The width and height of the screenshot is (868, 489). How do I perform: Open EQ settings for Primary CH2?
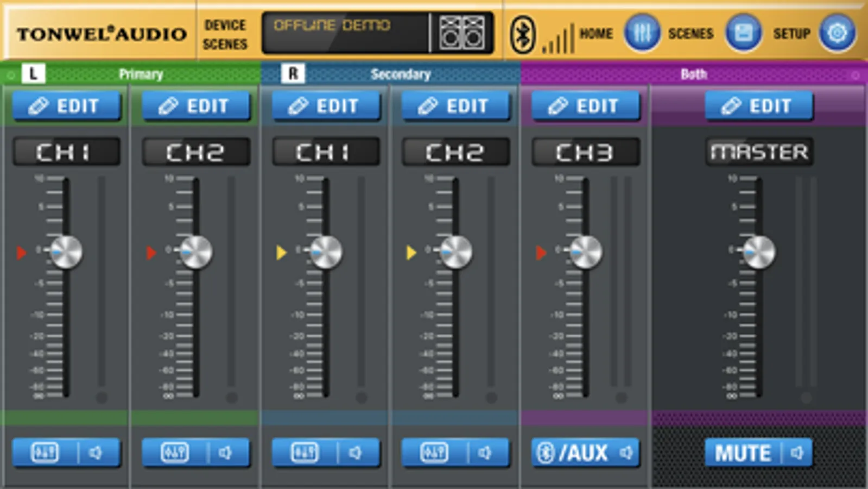(x=174, y=453)
